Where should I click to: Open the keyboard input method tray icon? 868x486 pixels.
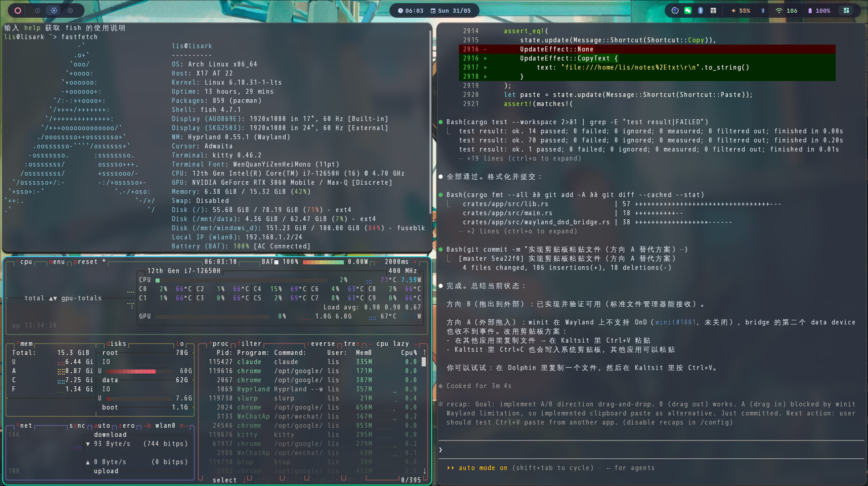click(x=713, y=10)
